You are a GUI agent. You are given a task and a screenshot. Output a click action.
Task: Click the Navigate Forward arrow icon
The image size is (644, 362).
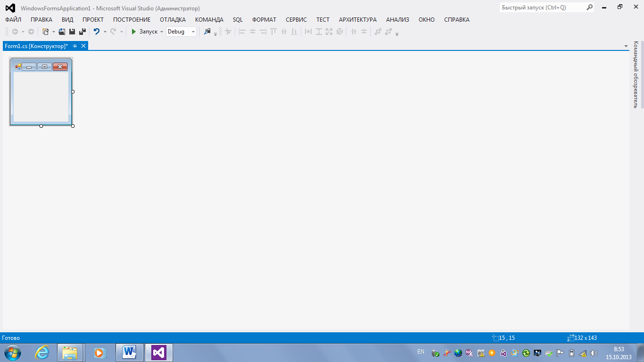pos(31,32)
